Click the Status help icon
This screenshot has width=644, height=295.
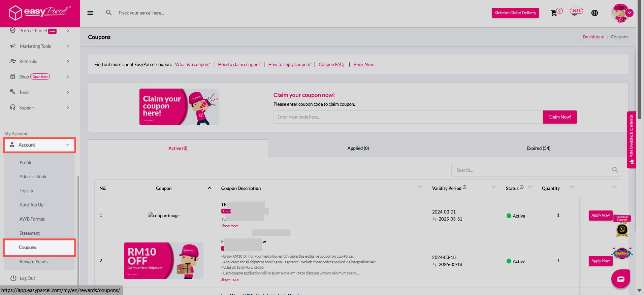click(521, 187)
